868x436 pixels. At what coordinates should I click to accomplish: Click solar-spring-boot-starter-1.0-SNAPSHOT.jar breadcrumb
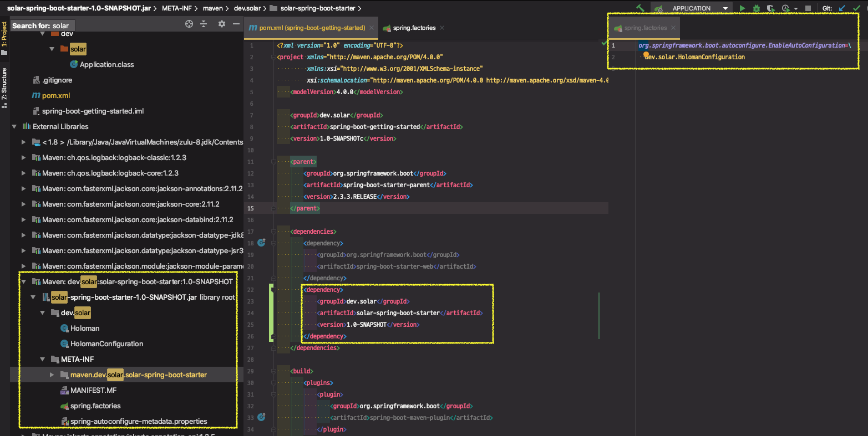tap(79, 8)
